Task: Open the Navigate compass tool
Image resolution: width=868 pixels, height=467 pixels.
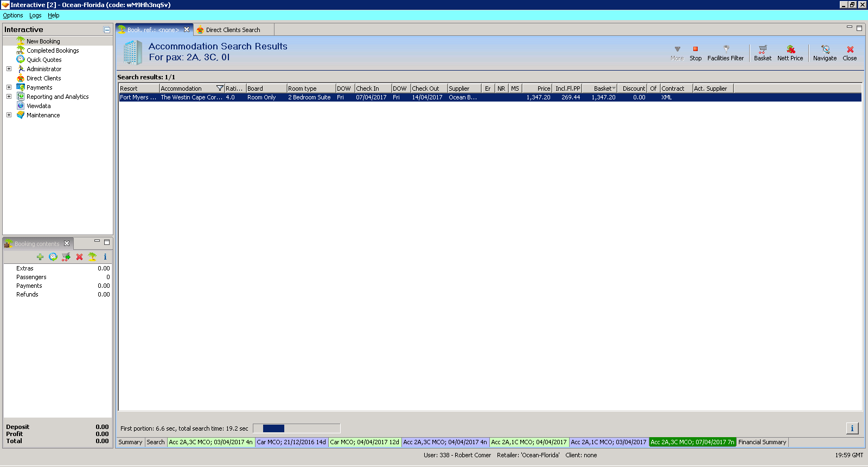Action: click(x=825, y=53)
